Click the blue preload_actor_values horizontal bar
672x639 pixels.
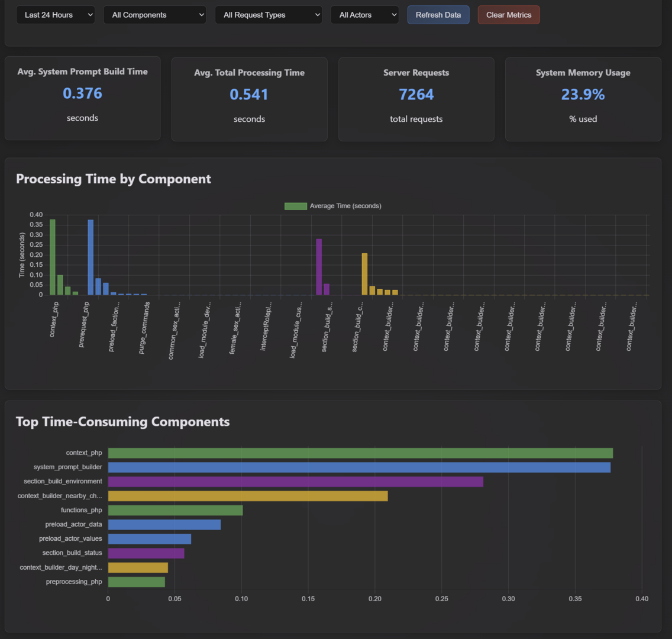pos(150,539)
